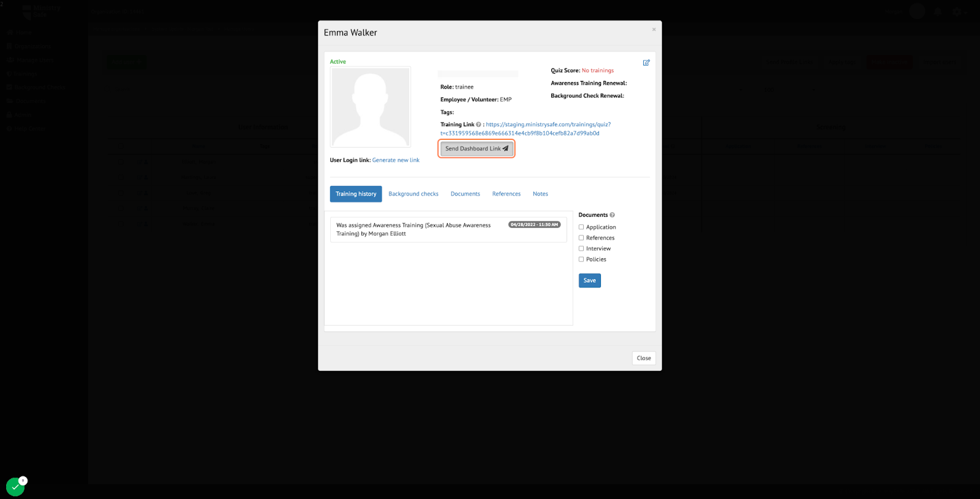Select the Training history tab
980x499 pixels.
pos(356,194)
